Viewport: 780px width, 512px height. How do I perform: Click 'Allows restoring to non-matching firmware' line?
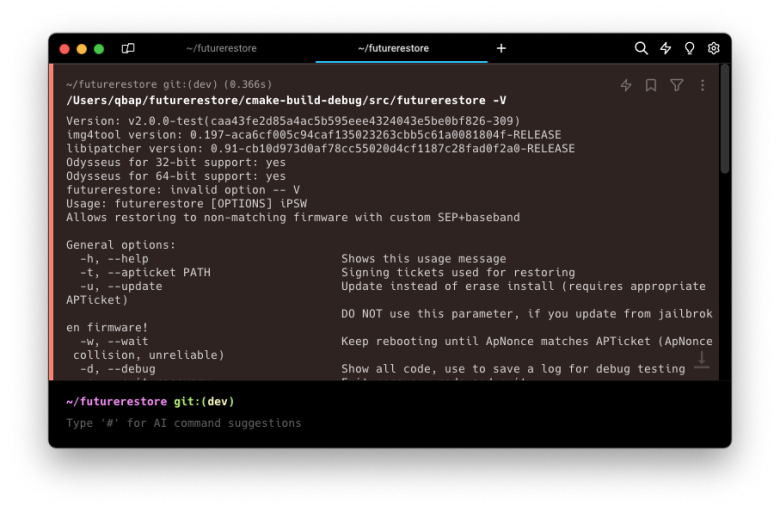pyautogui.click(x=292, y=217)
